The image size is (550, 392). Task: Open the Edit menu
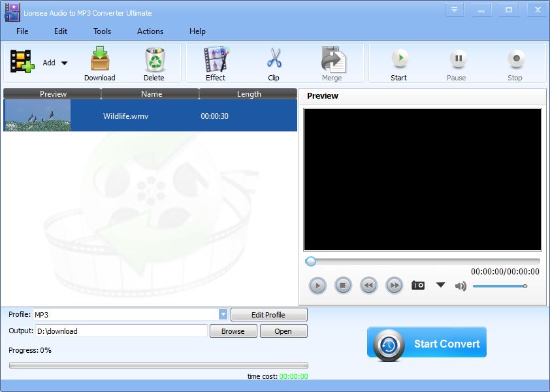tap(61, 31)
